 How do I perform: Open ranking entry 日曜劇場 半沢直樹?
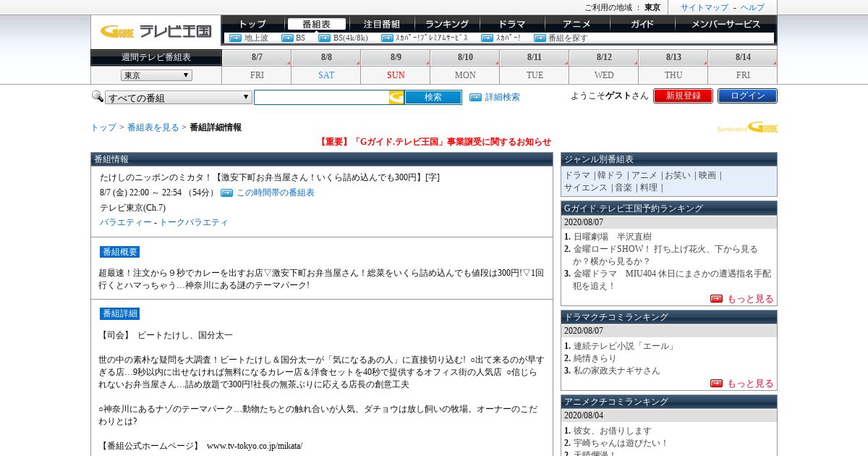click(x=613, y=237)
